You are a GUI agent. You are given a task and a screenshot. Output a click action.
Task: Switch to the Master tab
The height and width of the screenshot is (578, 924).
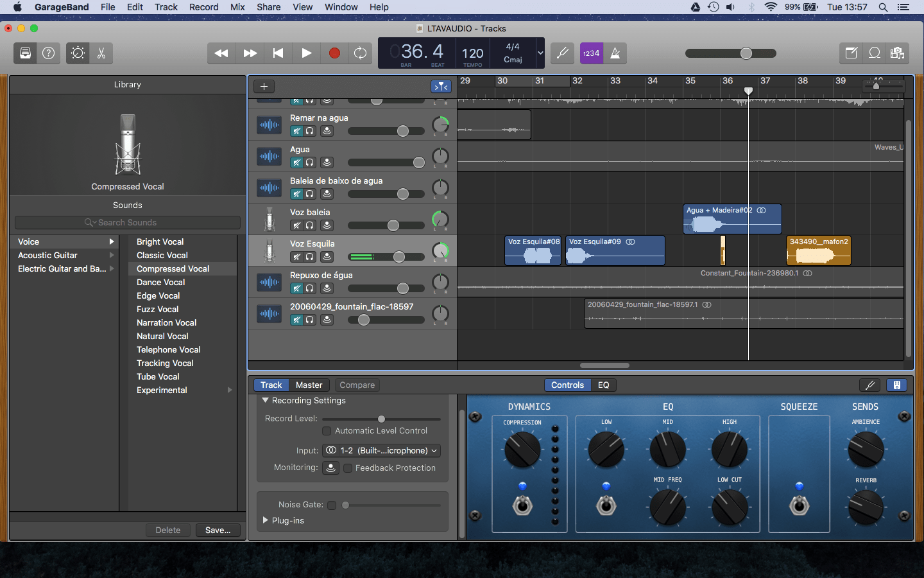click(309, 385)
